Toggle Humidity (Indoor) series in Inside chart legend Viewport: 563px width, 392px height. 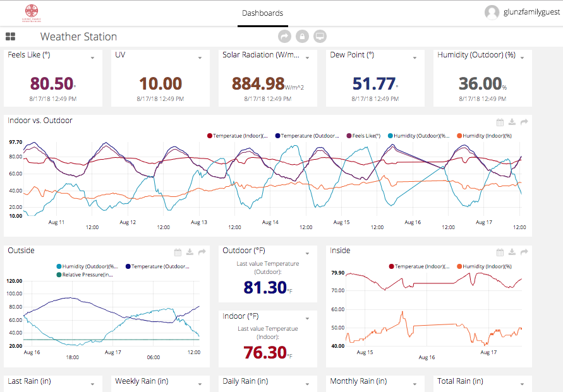pyautogui.click(x=485, y=266)
